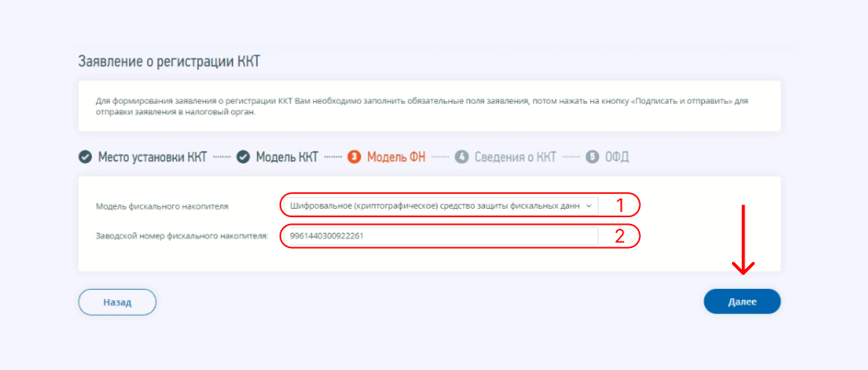Image resolution: width=868 pixels, height=370 pixels.
Task: Open the Шифровальное средство защиты model combo box
Action: coord(434,205)
